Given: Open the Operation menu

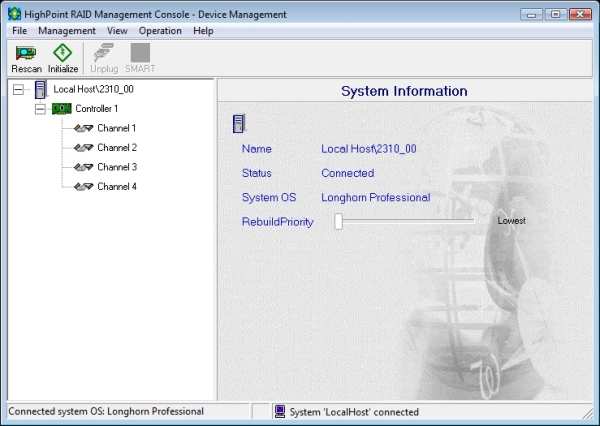Looking at the screenshot, I should tap(160, 31).
